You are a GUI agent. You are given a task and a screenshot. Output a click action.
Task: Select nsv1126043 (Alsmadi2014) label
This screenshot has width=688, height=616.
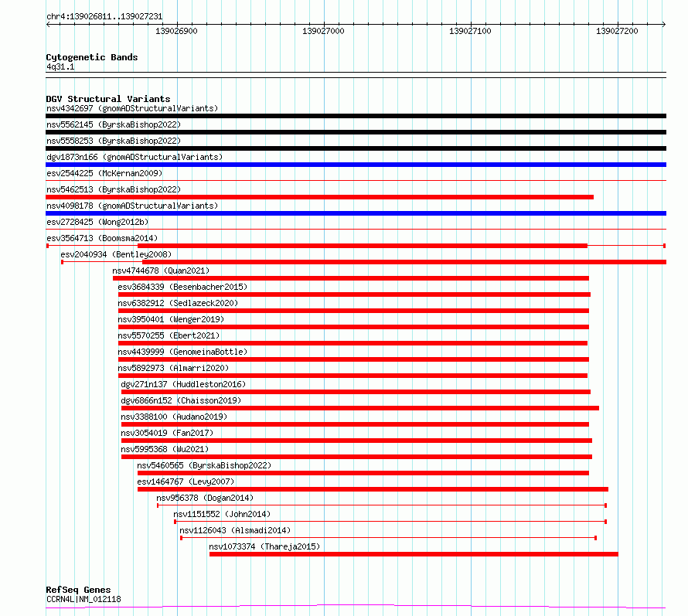(235, 530)
